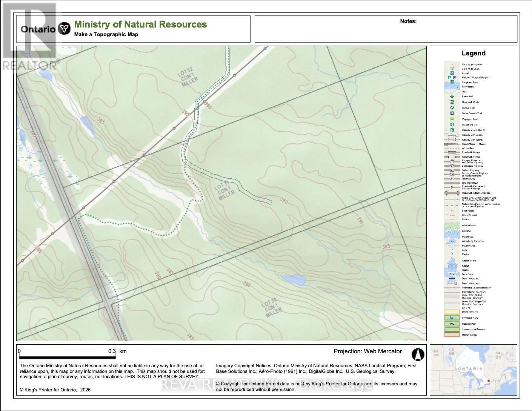Click the Ministry of Natural Resources heading

pyautogui.click(x=140, y=25)
